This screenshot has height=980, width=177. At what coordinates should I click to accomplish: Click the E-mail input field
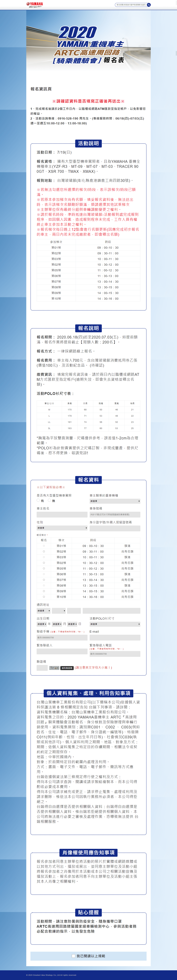point(115,638)
